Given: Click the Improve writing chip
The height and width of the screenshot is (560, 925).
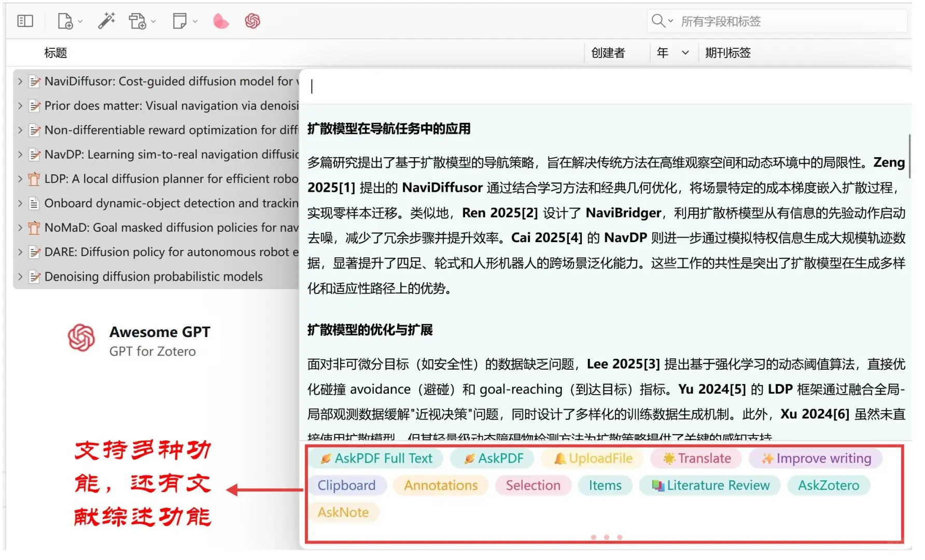Looking at the screenshot, I should (815, 458).
